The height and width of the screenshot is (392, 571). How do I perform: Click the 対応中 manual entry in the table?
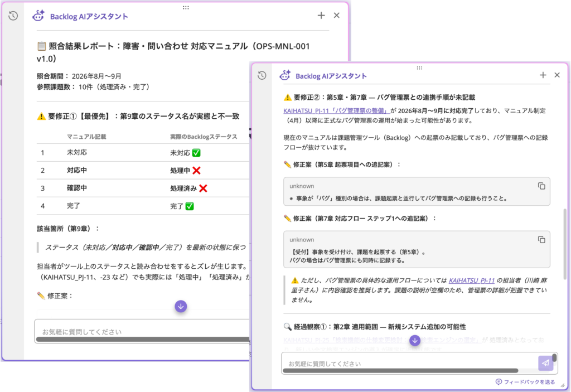coord(76,170)
